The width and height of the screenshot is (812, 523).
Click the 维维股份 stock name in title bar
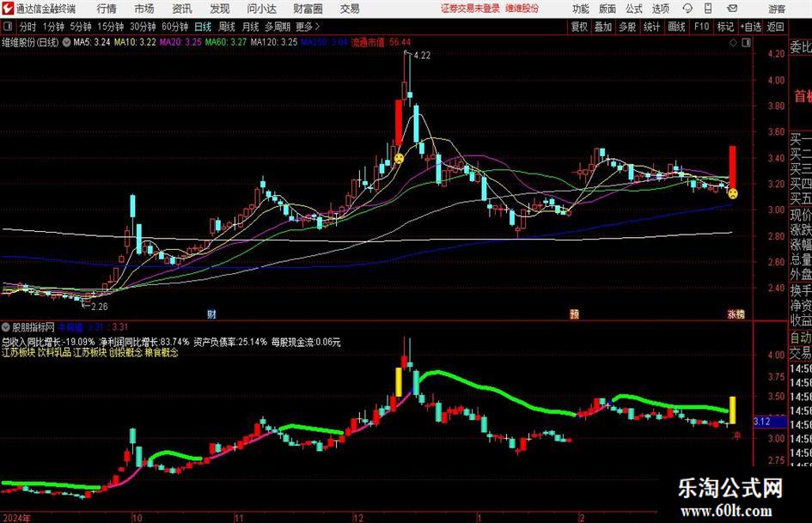522,9
